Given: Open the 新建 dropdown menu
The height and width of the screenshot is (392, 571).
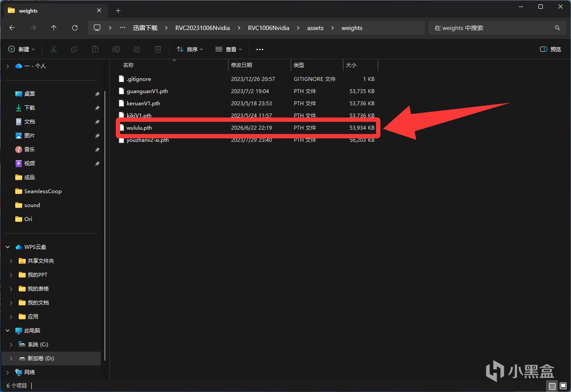Looking at the screenshot, I should click(21, 49).
